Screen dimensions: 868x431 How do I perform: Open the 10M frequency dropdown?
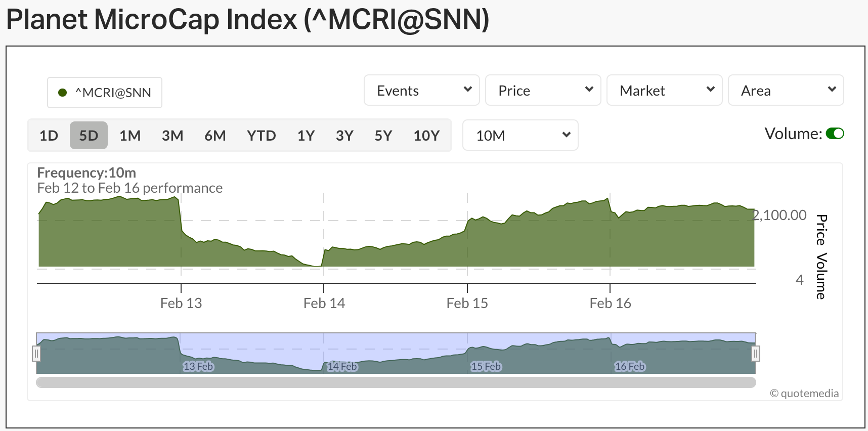tap(520, 135)
